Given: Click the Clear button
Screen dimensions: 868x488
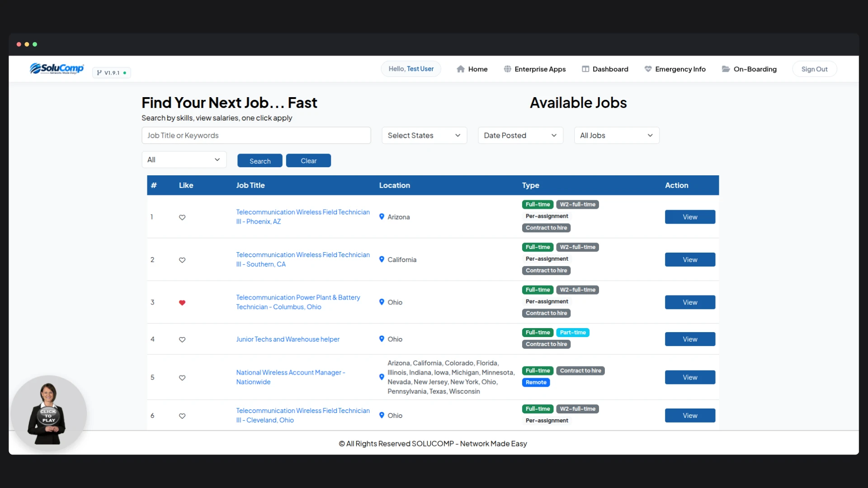Looking at the screenshot, I should (x=309, y=161).
